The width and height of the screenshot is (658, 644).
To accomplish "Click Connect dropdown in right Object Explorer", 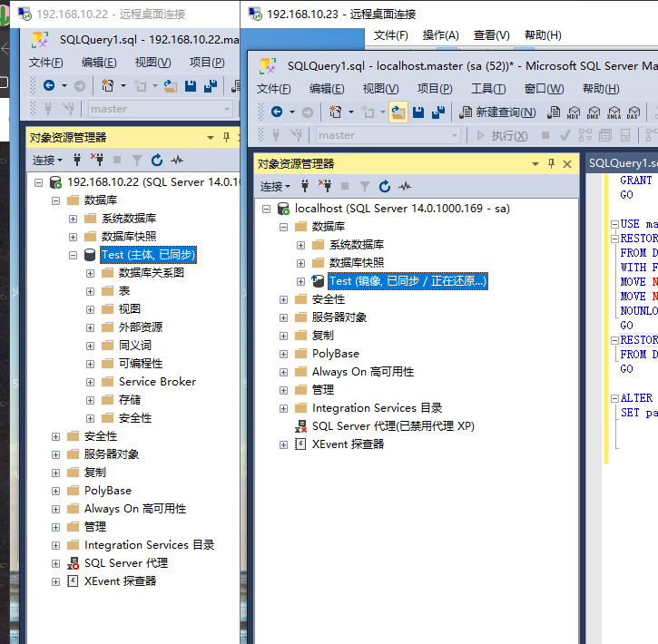I will click(275, 187).
